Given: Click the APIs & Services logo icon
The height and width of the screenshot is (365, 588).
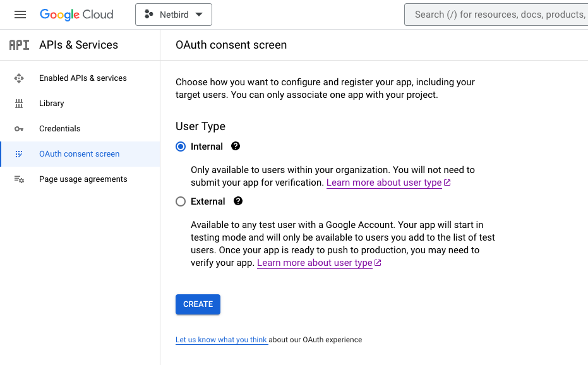Looking at the screenshot, I should [x=19, y=44].
